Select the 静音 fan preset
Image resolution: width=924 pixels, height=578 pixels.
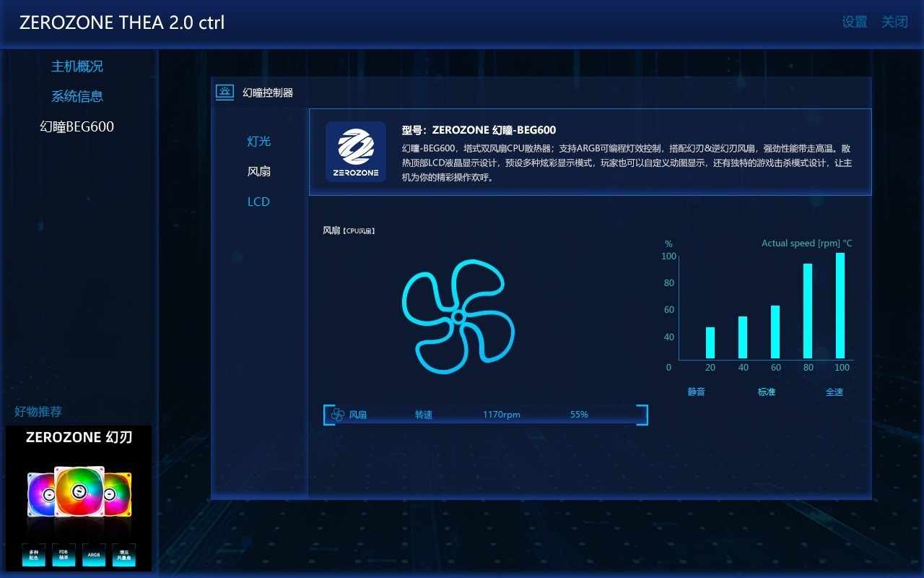[696, 392]
